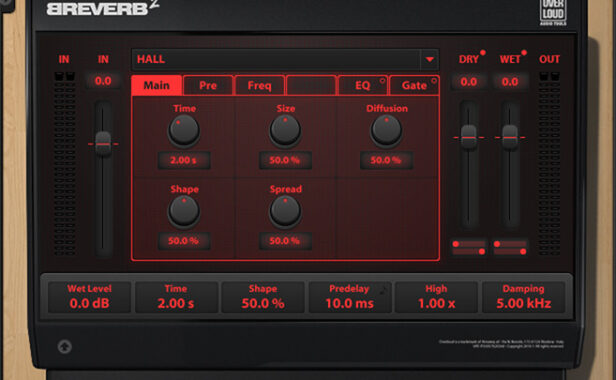Click the up-arrow icon at bottom left
Viewport: 616px width, 380px height.
click(x=65, y=347)
